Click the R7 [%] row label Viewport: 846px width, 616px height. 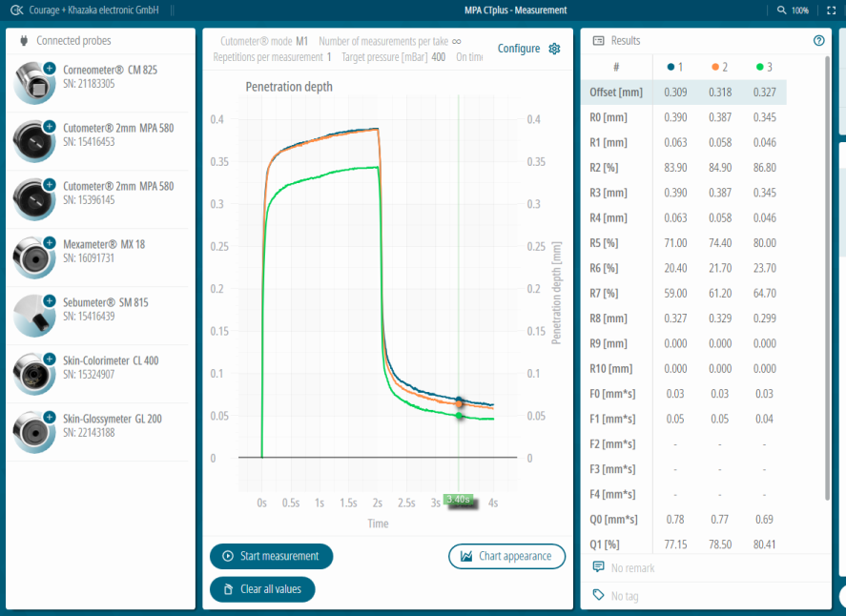604,294
